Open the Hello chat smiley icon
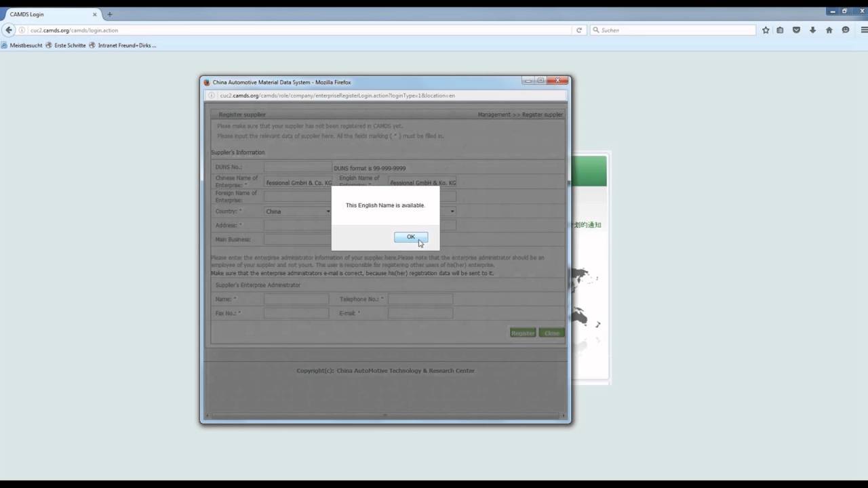 846,30
